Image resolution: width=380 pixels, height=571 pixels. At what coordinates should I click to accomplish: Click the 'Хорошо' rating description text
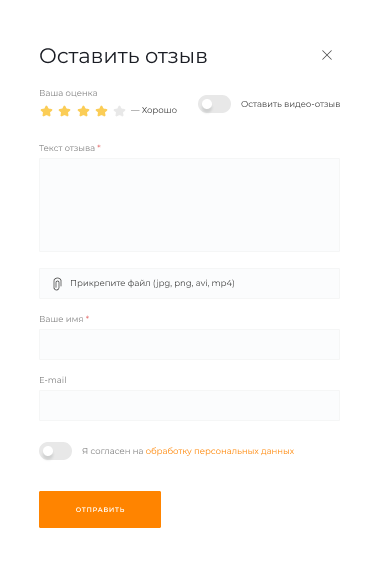click(159, 110)
